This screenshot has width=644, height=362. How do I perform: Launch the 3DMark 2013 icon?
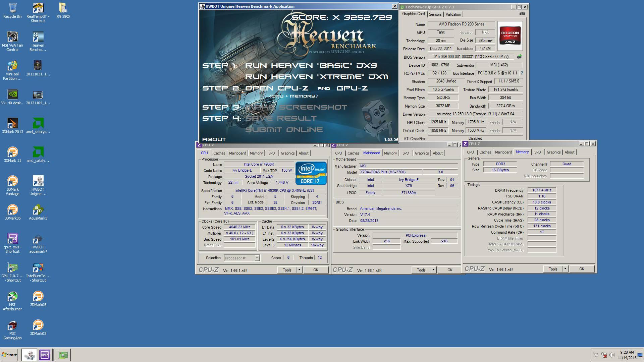[12, 126]
